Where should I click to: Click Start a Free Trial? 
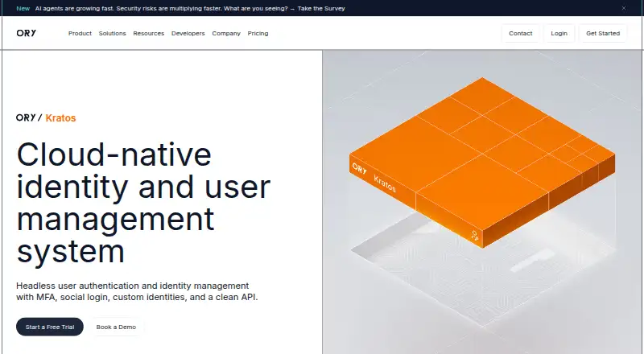coord(50,327)
